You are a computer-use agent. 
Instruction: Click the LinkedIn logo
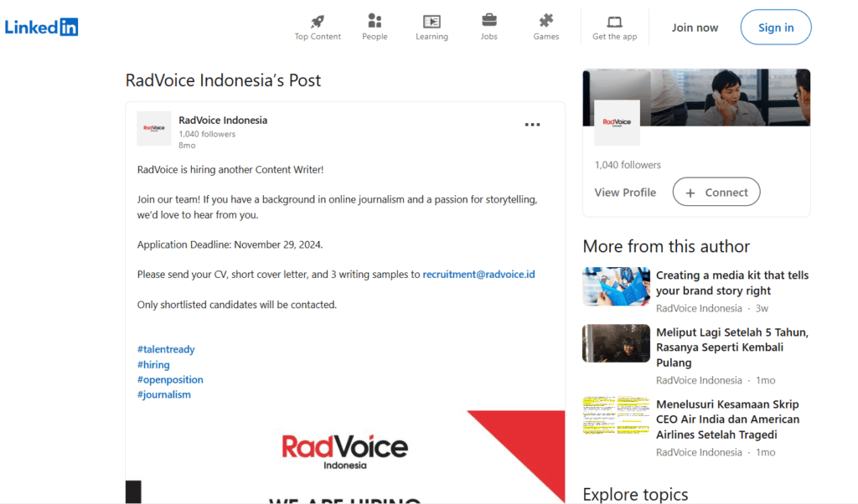(x=42, y=27)
